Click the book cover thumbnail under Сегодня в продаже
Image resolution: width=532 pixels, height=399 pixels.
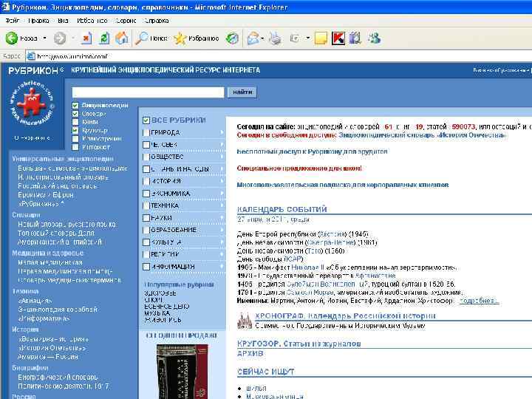[x=183, y=372]
